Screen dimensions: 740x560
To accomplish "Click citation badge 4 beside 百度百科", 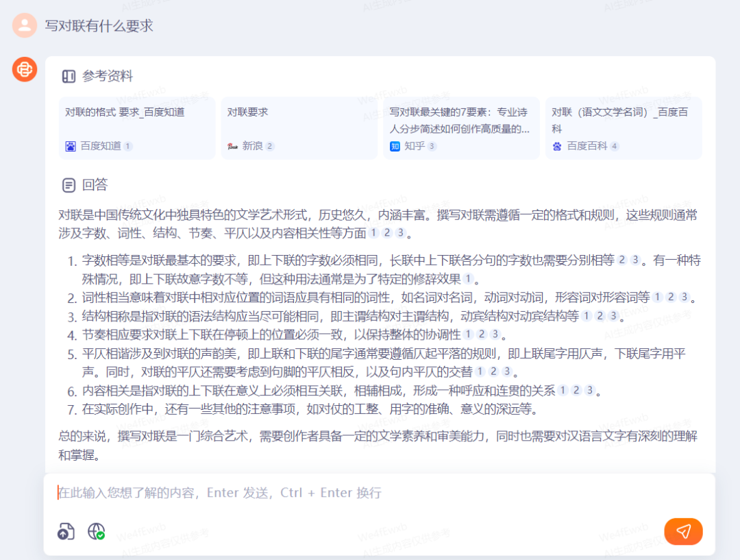I will pyautogui.click(x=614, y=147).
